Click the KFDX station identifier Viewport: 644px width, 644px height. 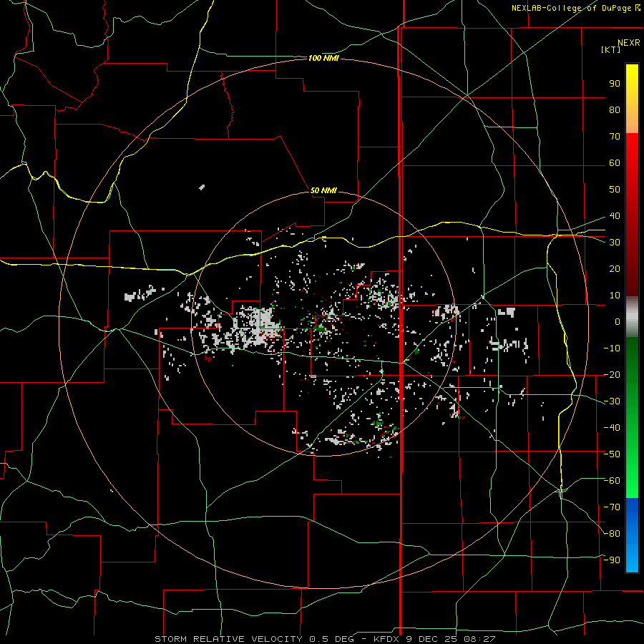click(386, 639)
